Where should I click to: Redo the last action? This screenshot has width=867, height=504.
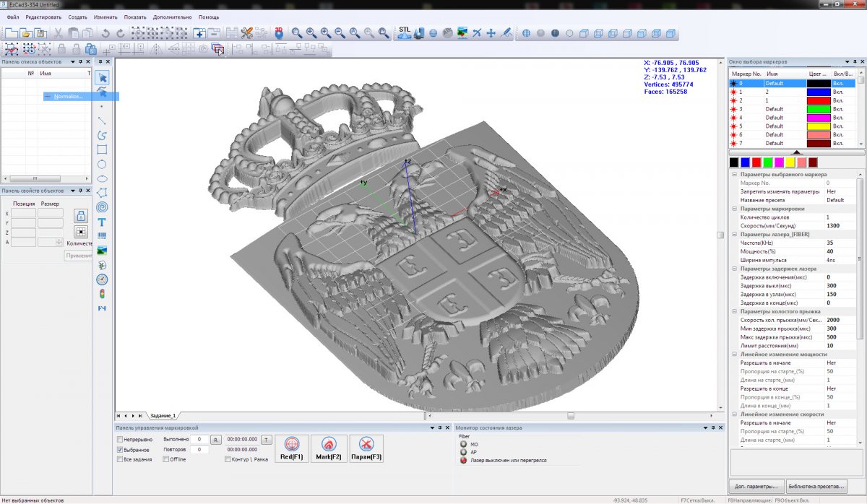point(121,33)
